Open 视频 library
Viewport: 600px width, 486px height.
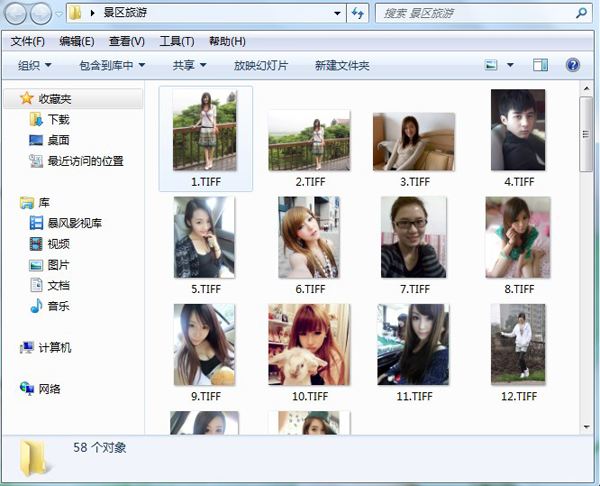[x=59, y=243]
